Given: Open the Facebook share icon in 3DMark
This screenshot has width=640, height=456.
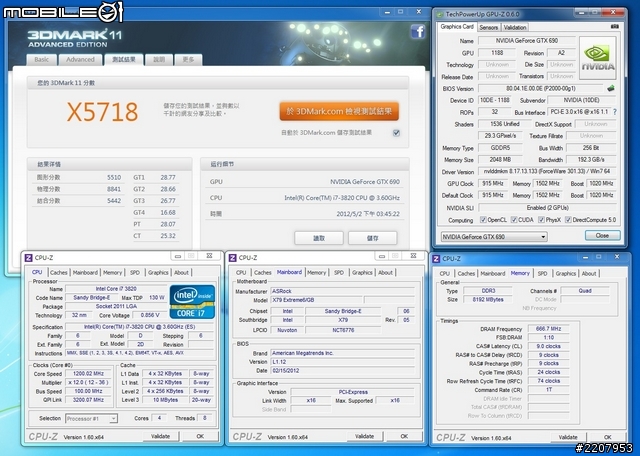Looking at the screenshot, I should [x=418, y=31].
